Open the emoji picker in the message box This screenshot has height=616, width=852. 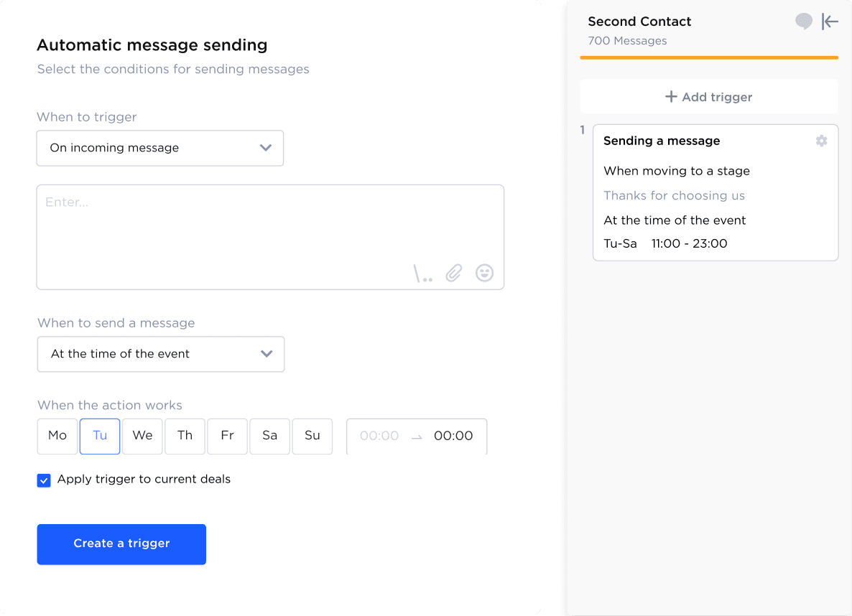coord(484,273)
